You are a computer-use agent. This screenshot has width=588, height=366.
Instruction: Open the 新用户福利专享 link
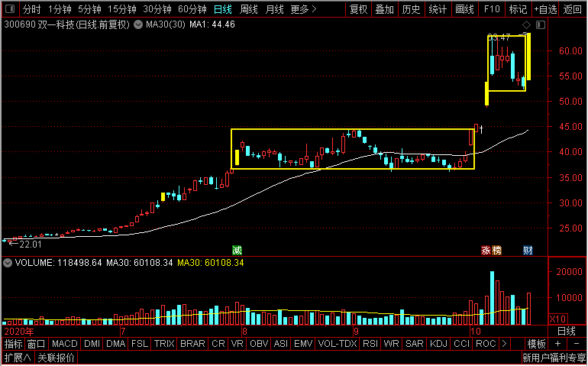(554, 358)
